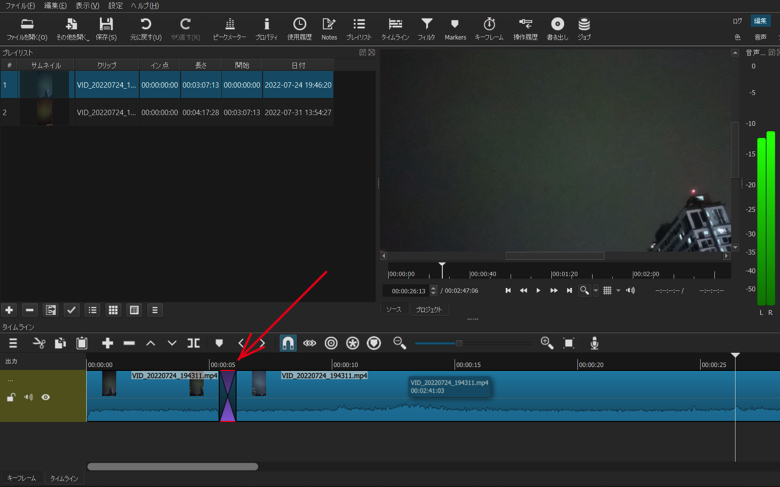This screenshot has height=487, width=780.
Task: Open 設定 menu
Action: pyautogui.click(x=115, y=5)
